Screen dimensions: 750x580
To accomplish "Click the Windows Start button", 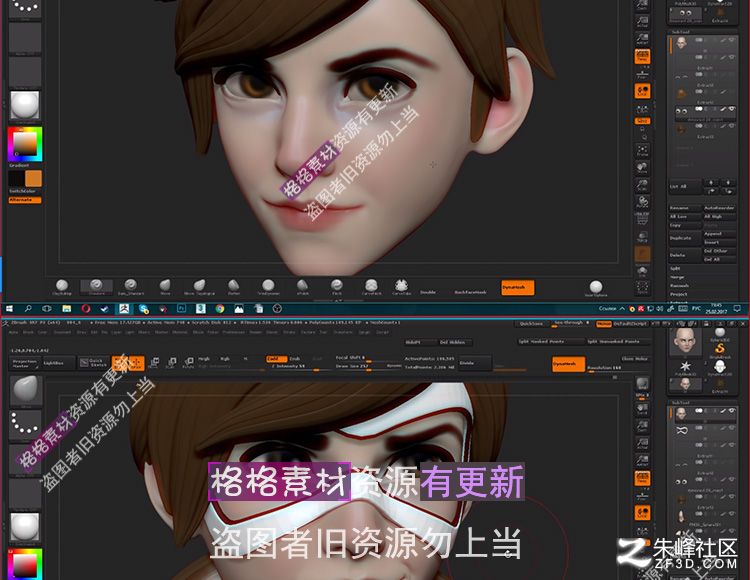I will pos(9,309).
